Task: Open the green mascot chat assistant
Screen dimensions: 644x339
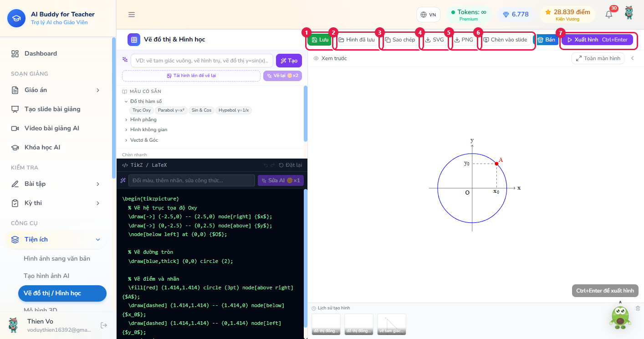Action: click(x=620, y=316)
